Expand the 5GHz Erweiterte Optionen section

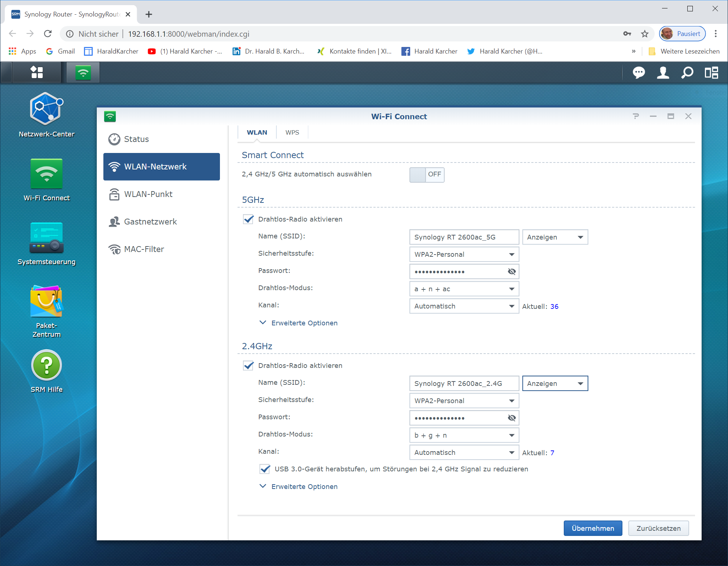point(304,323)
